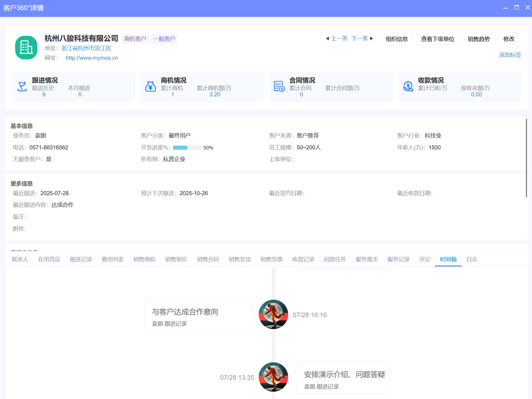Click the 销售趋势 button
The image size is (532, 399).
(478, 39)
